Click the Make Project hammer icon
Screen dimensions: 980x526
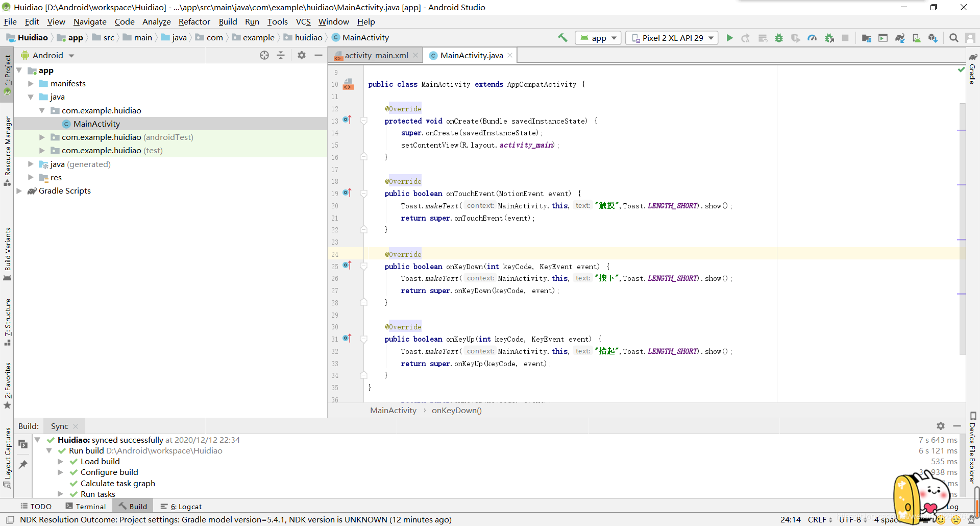click(x=562, y=38)
